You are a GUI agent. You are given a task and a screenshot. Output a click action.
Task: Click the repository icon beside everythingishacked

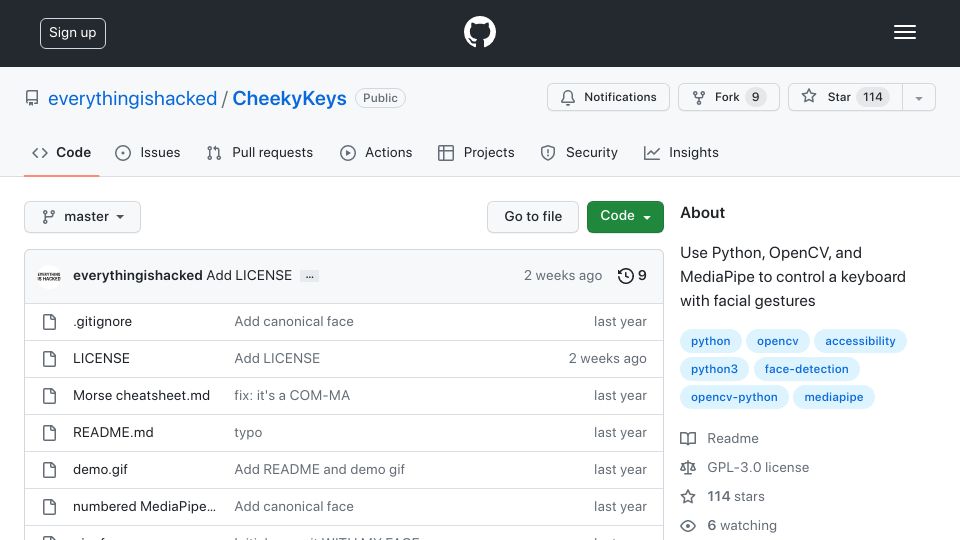(32, 98)
